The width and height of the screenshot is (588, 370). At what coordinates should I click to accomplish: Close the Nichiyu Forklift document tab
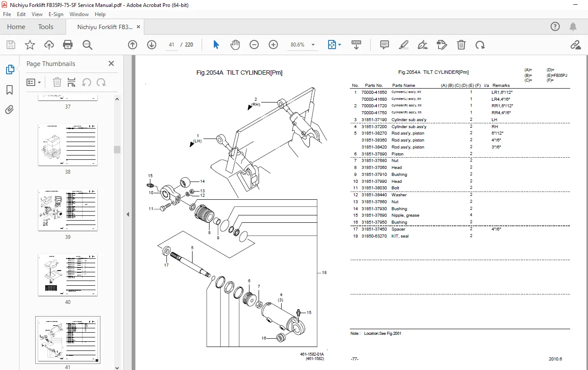coord(139,26)
